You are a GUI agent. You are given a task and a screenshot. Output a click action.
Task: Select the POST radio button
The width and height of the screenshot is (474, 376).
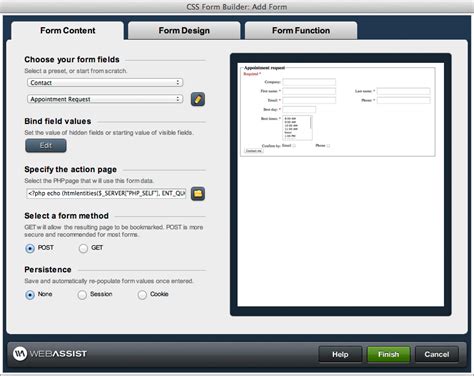(x=30, y=248)
